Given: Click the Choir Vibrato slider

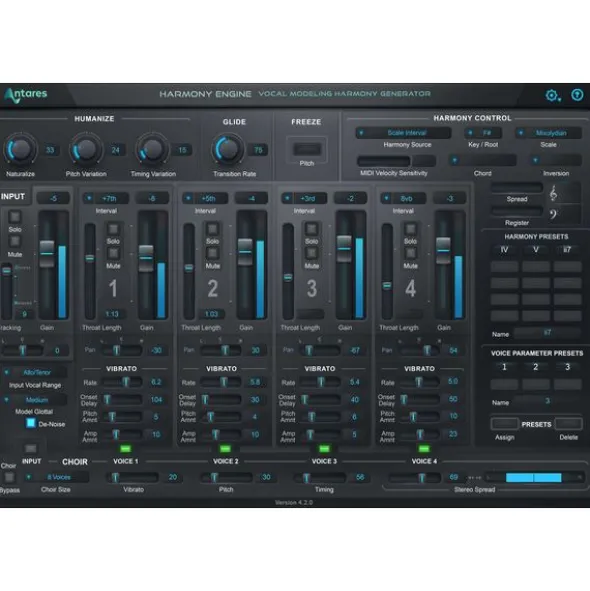Looking at the screenshot, I should 132,478.
